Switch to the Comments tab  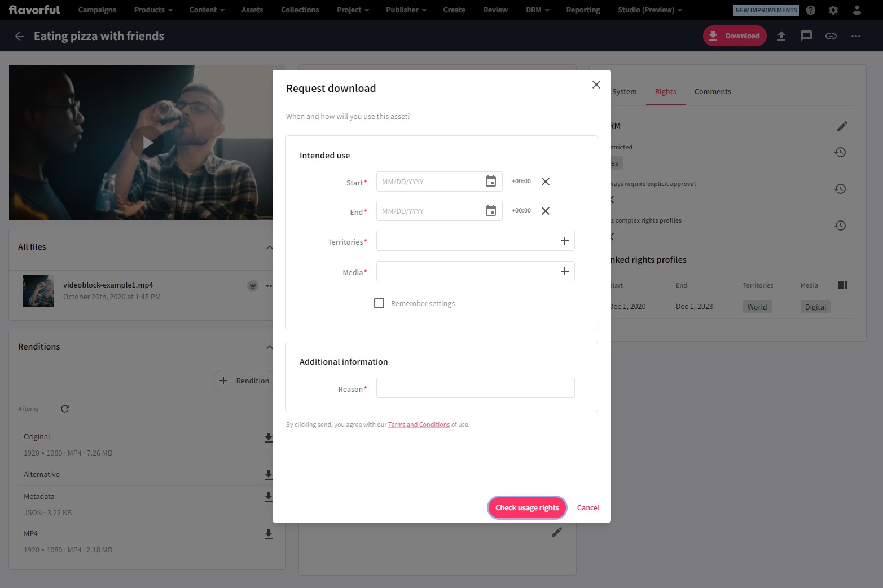(712, 92)
